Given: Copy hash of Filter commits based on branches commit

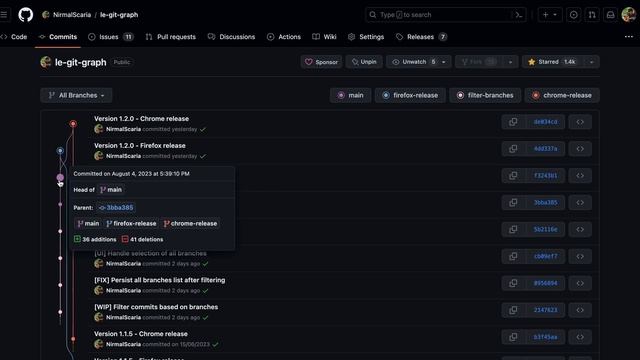Looking at the screenshot, I should point(513,310).
